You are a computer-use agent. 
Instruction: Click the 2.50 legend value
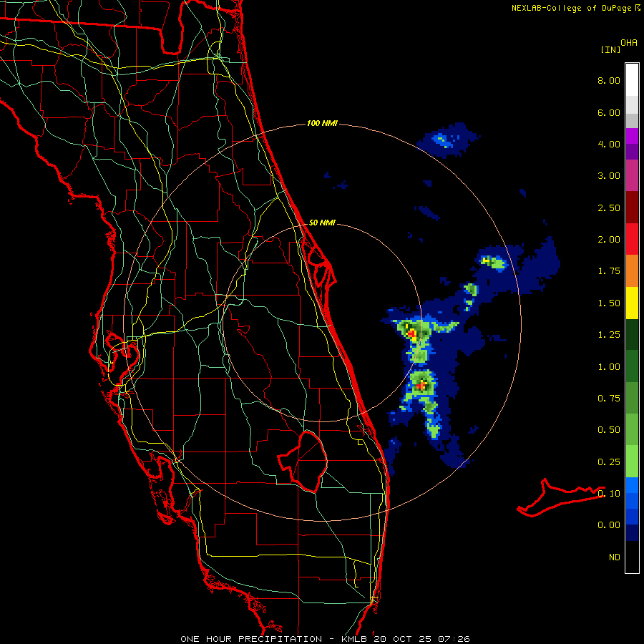(x=609, y=208)
